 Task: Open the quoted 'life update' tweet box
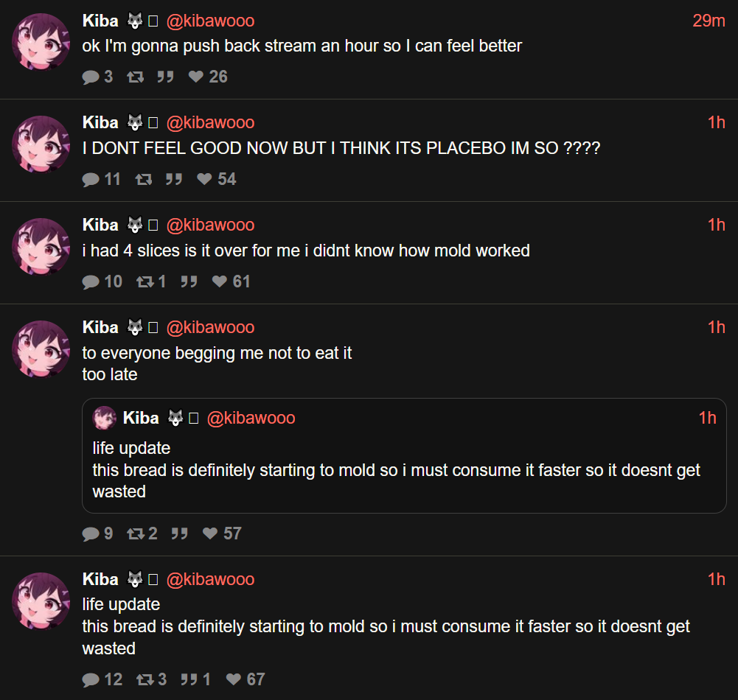tap(404, 456)
